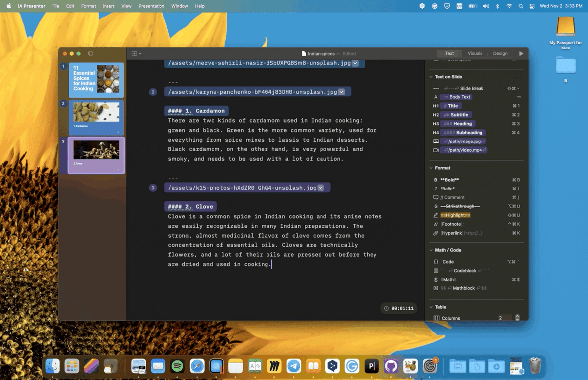Open Finder from the Dock

point(53,366)
